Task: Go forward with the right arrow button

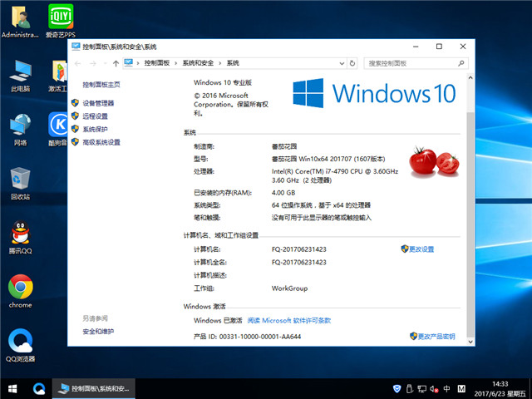Action: tap(93, 63)
